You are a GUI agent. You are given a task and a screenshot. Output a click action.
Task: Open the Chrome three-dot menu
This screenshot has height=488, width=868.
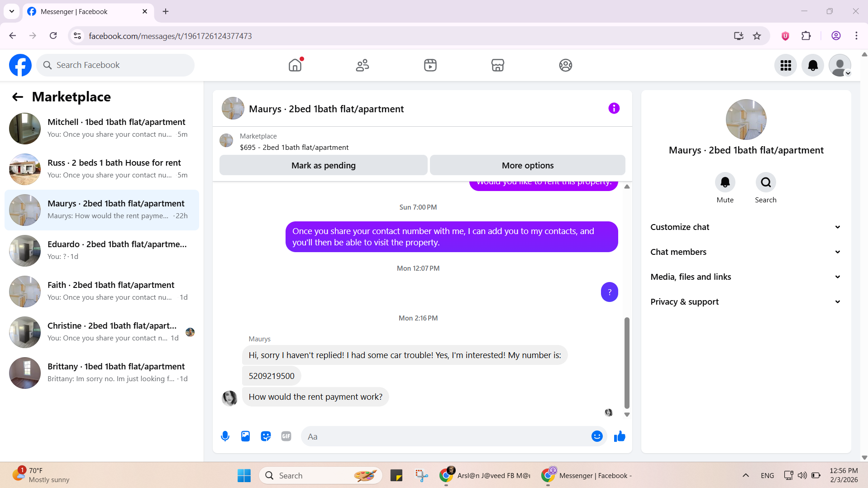click(x=856, y=36)
